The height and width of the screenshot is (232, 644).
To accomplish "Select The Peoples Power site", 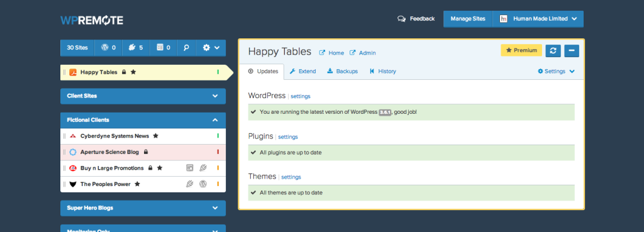I will click(143, 184).
